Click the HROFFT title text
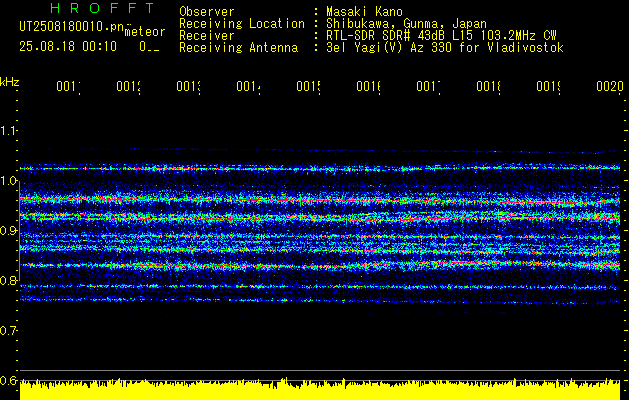629x400 pixels. (102, 8)
